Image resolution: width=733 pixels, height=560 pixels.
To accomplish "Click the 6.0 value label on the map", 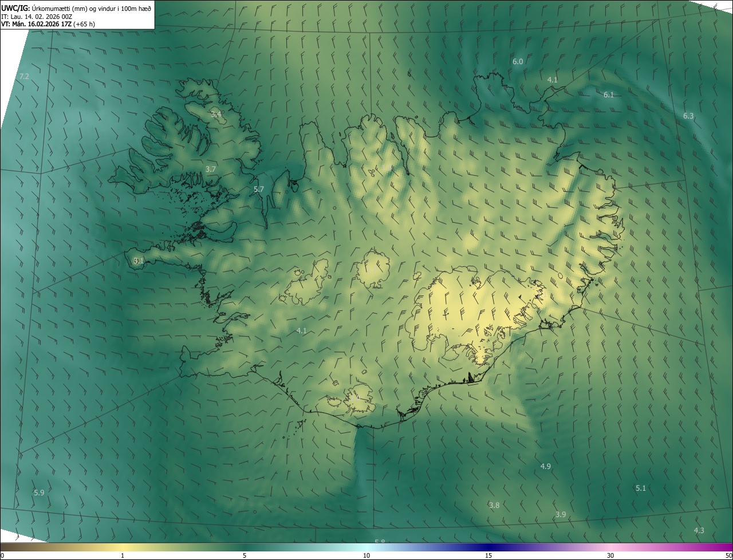I will coord(518,61).
